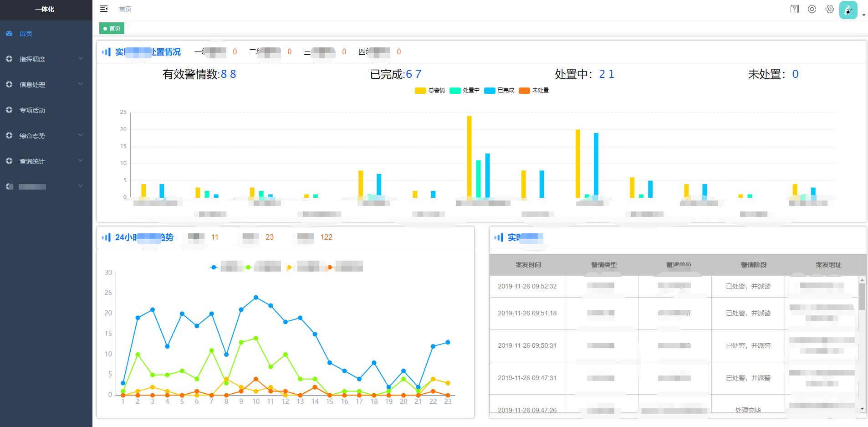Click 已处警,并派警 in the 09:50:31 row
868x427 pixels.
(748, 345)
